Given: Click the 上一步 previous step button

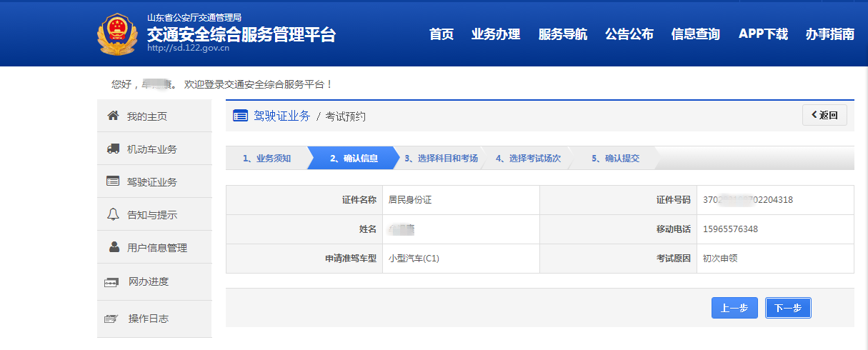Looking at the screenshot, I should (x=734, y=308).
